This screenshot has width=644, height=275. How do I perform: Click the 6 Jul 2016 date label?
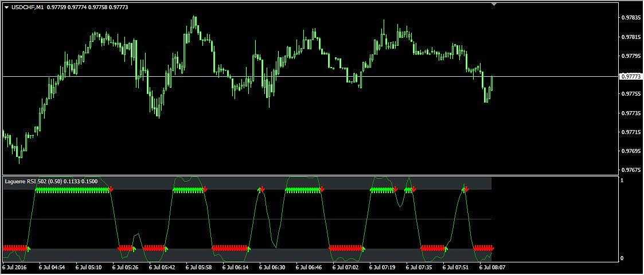[14, 267]
